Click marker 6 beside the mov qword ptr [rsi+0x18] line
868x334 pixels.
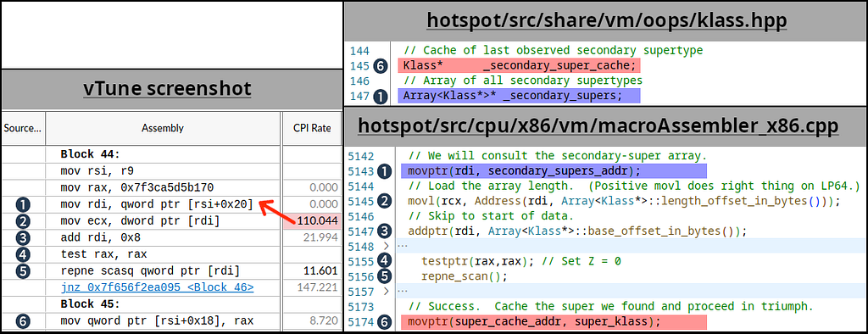click(x=23, y=320)
